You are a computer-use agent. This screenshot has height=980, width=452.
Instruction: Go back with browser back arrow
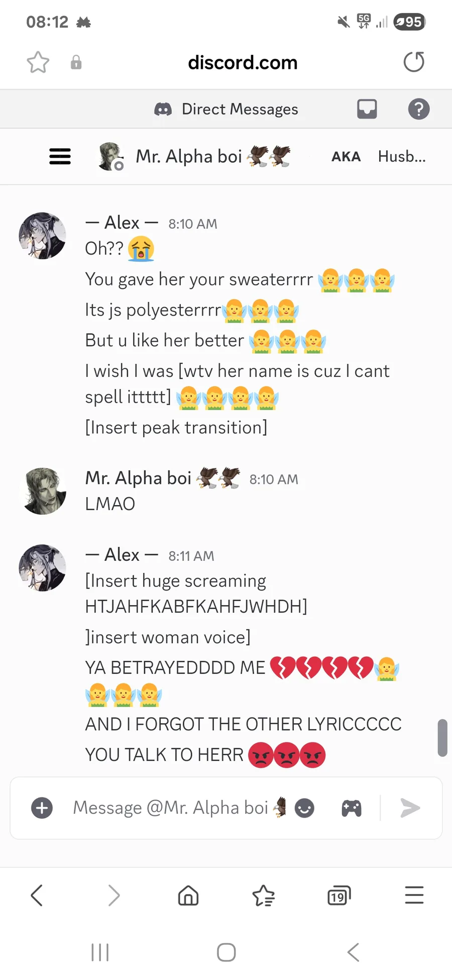[37, 895]
